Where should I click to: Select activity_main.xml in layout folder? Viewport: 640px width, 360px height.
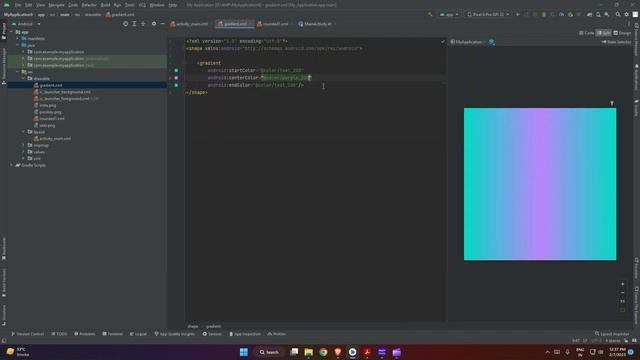click(52, 139)
